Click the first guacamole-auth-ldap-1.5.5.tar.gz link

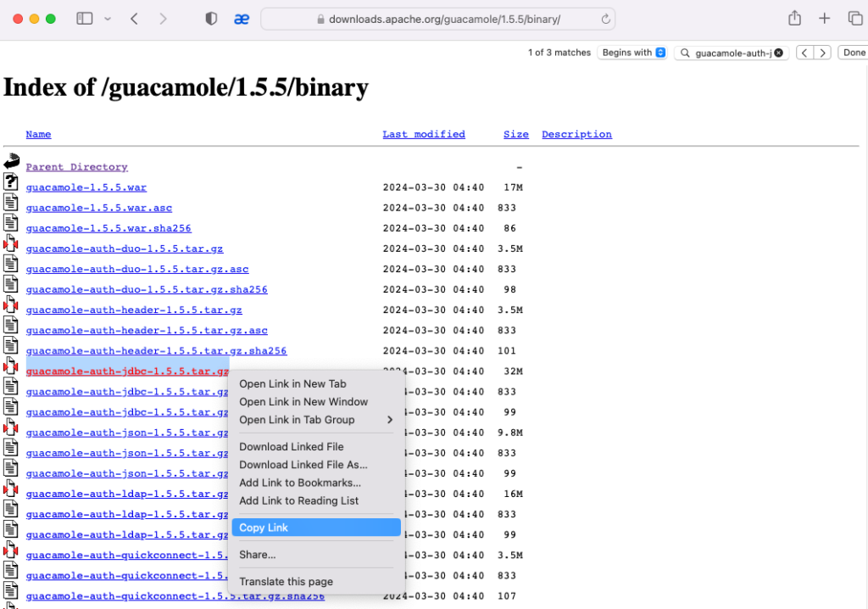(127, 494)
